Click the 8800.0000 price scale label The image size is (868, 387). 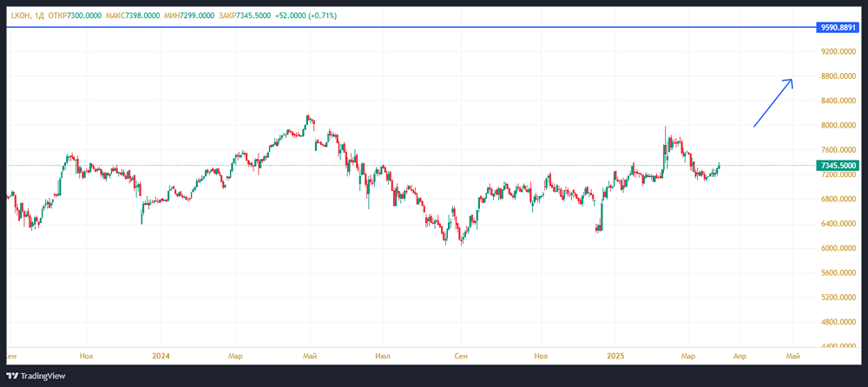pos(838,76)
